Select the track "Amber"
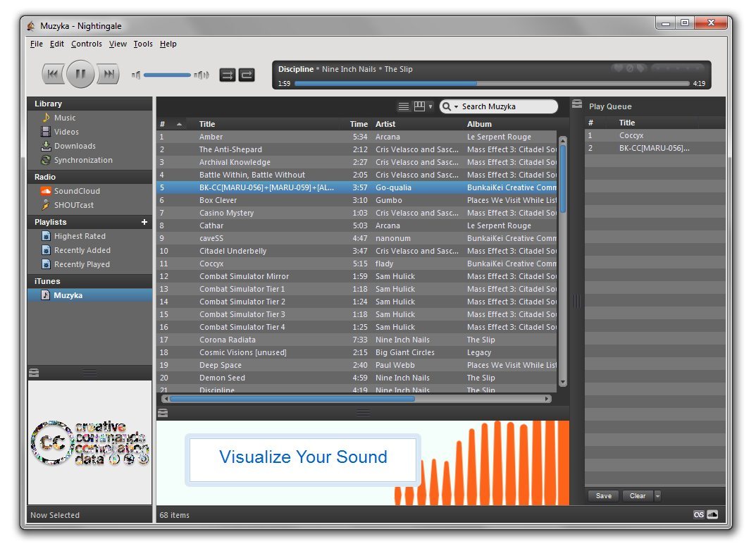Viewport: 756px width, 551px height. point(357,137)
